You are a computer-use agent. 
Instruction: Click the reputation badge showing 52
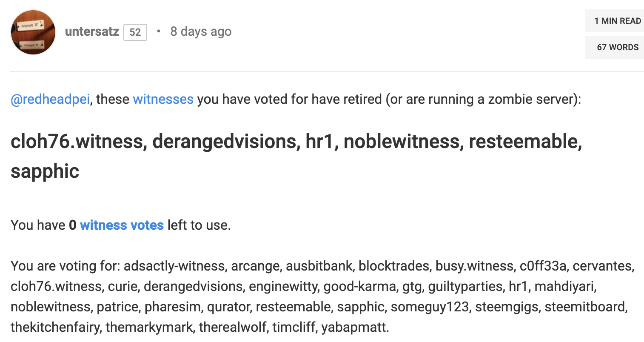[x=135, y=32]
